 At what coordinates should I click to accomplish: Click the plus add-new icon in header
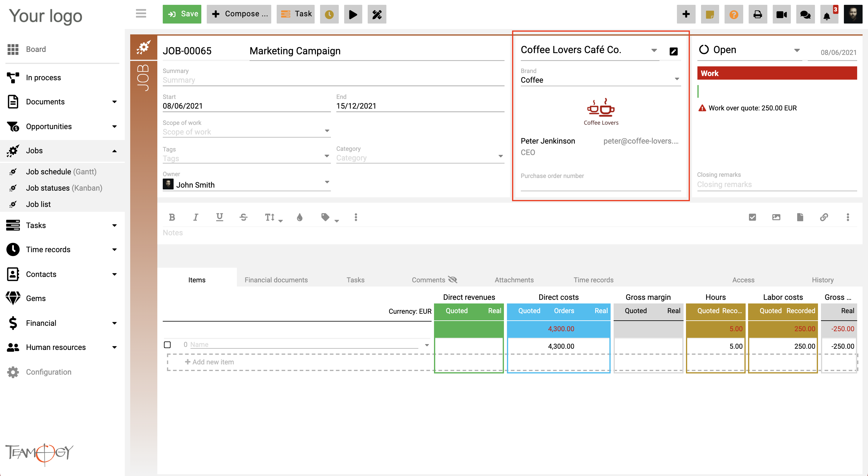point(686,14)
